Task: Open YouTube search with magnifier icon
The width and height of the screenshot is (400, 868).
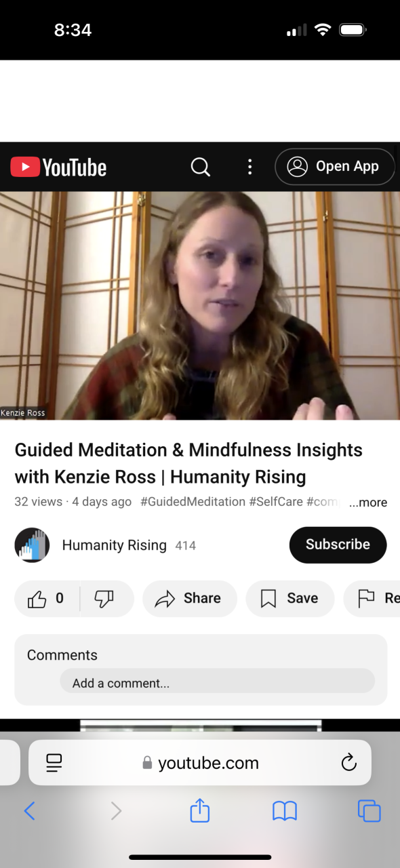Action: [200, 167]
